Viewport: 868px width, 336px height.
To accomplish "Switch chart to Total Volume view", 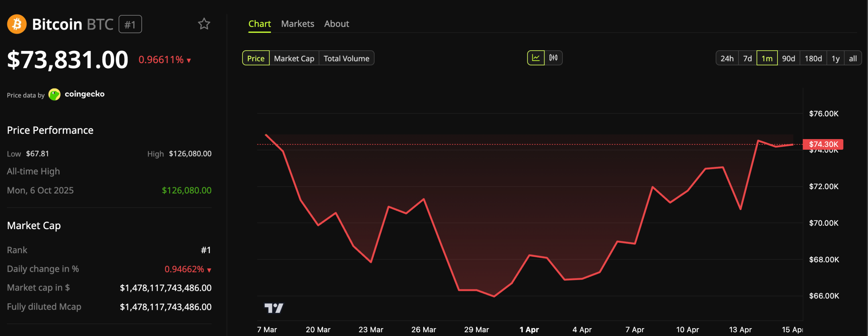I will [347, 58].
